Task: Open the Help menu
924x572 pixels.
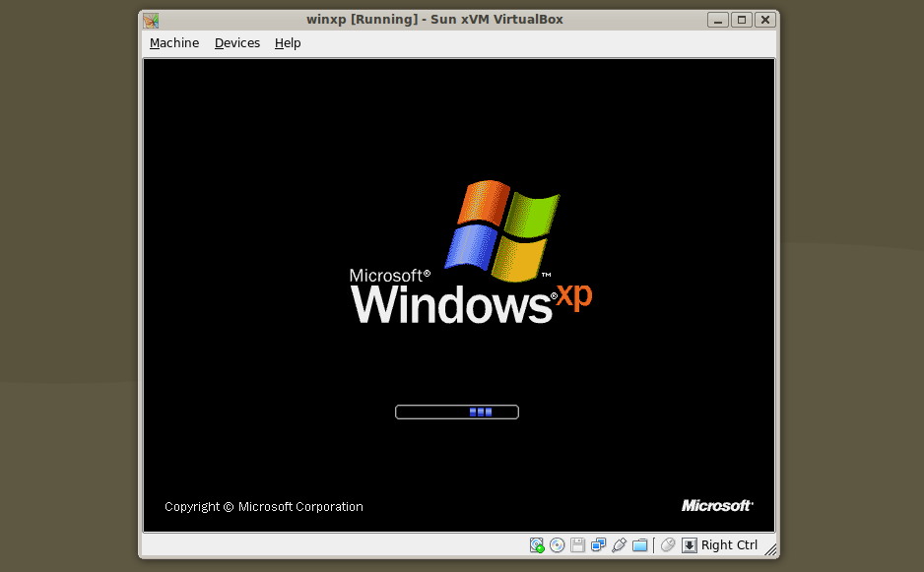Action: pyautogui.click(x=288, y=43)
